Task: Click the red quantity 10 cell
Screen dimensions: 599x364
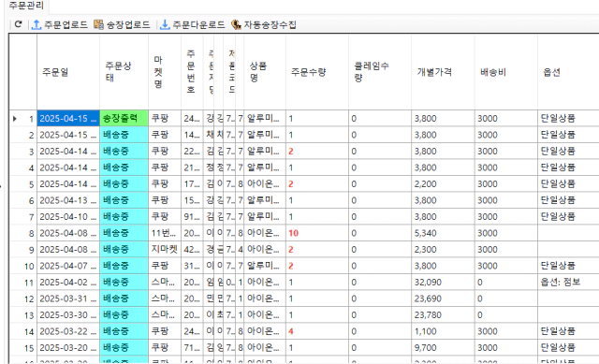Action: coord(317,233)
